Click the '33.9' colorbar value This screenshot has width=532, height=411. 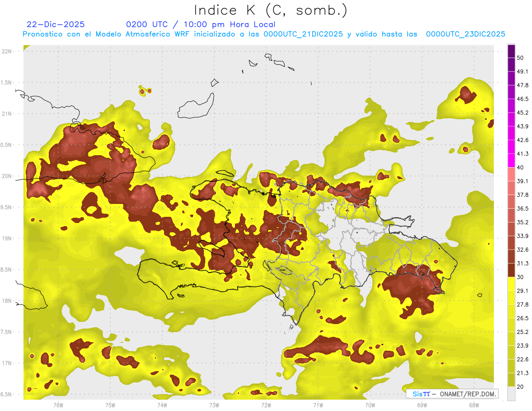tap(523, 236)
